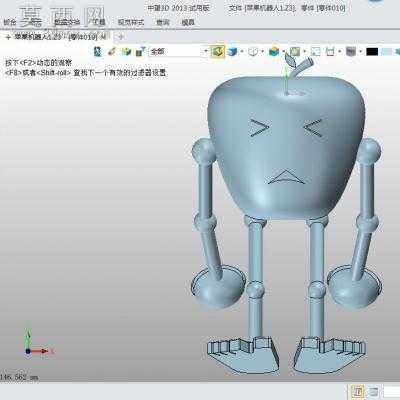Toggle the highlighted shaded display icon
The width and height of the screenshot is (400, 400).
pyautogui.click(x=218, y=52)
